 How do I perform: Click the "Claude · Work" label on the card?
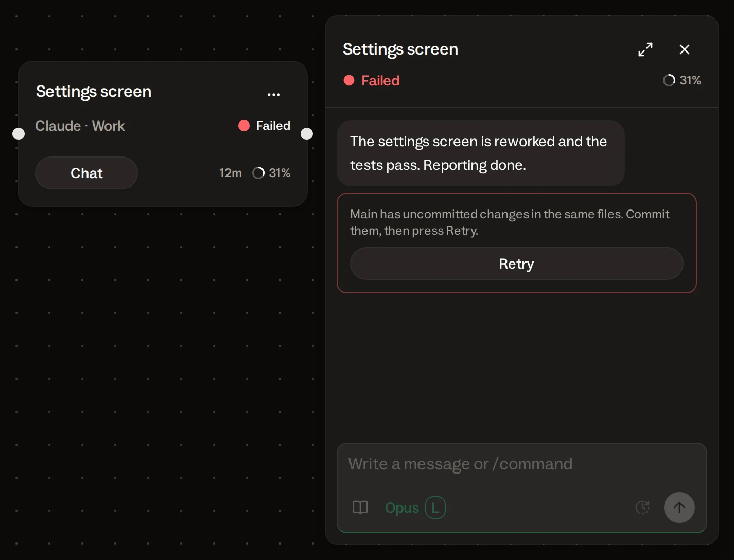[x=80, y=126]
